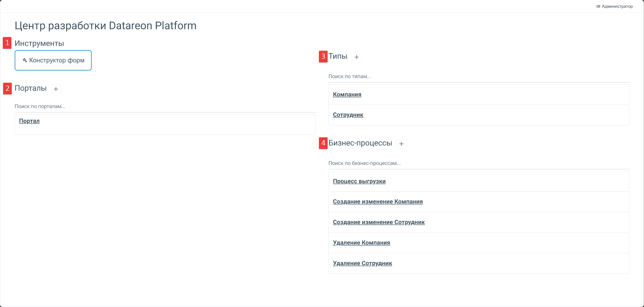Open the Компания type
644x307 pixels.
click(x=347, y=94)
